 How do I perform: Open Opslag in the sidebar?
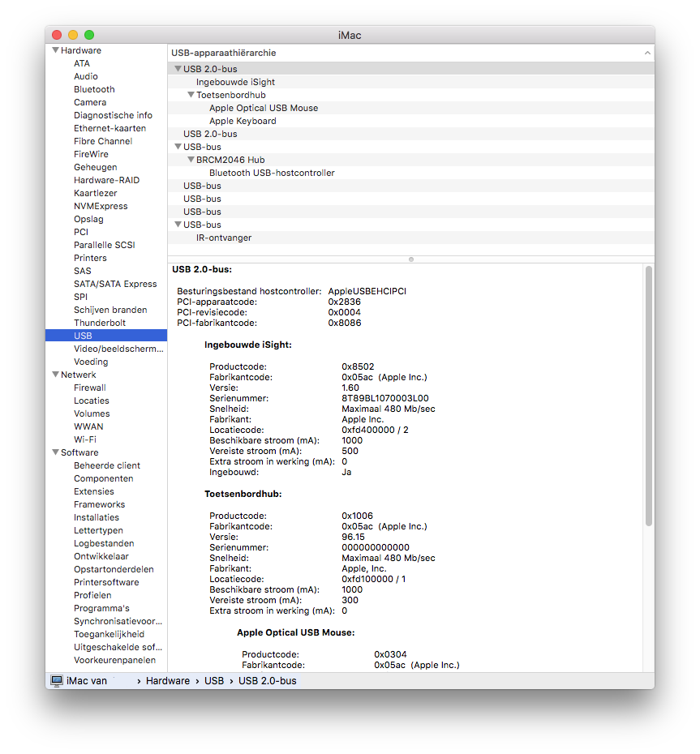pos(88,219)
